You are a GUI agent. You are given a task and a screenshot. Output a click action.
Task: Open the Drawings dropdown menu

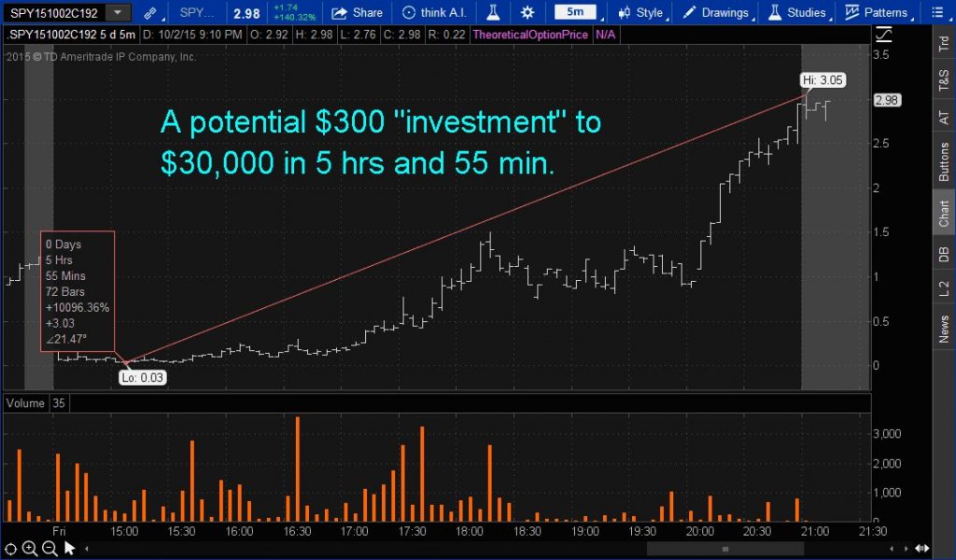[x=716, y=12]
